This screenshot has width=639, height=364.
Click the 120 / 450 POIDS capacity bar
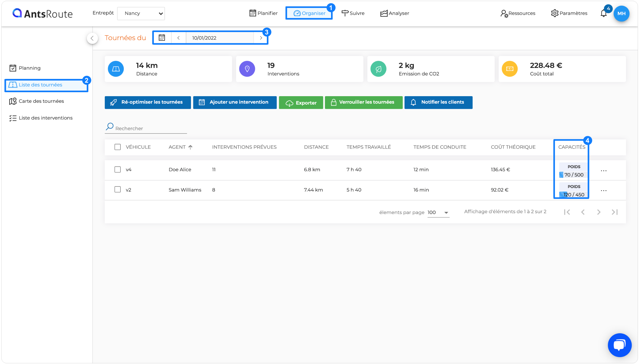(573, 195)
